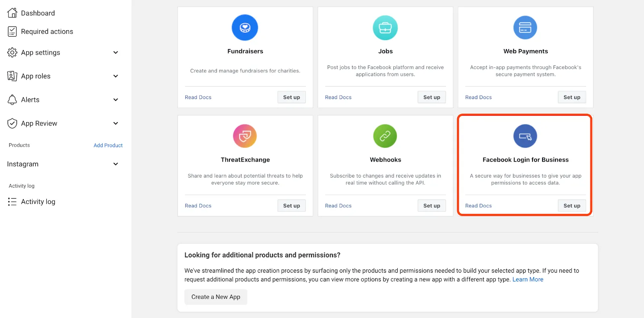Click the App Review shield icon
Viewport: 644px width, 318px height.
[x=12, y=123]
